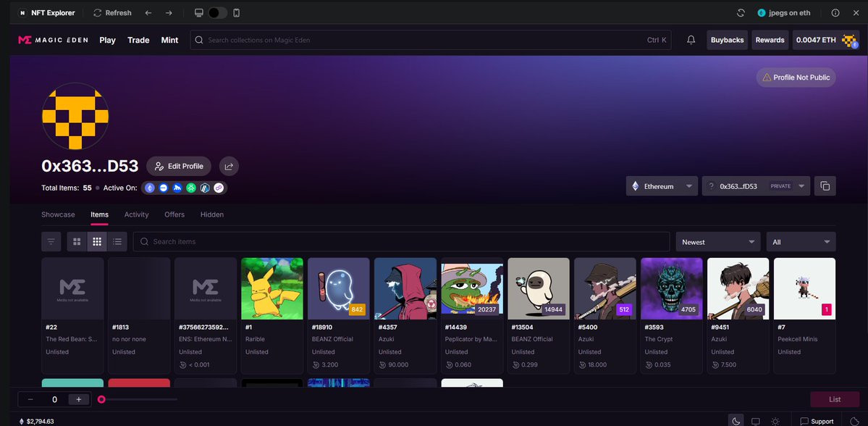The height and width of the screenshot is (426, 868).
Task: Click the share profile icon
Action: pyautogui.click(x=229, y=166)
